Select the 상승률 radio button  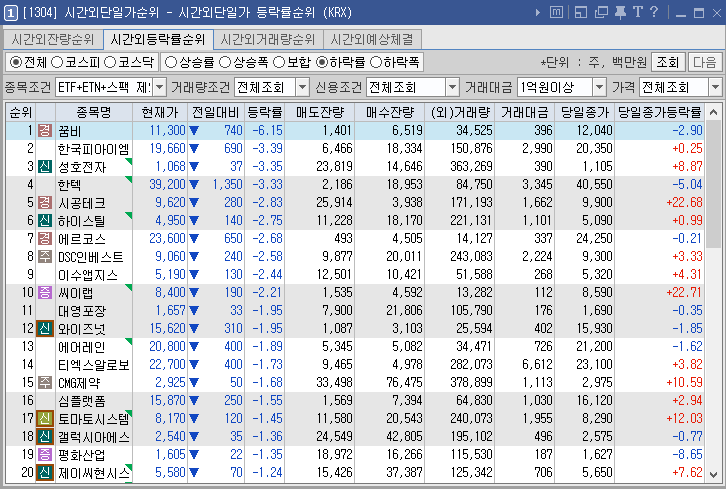click(x=171, y=62)
